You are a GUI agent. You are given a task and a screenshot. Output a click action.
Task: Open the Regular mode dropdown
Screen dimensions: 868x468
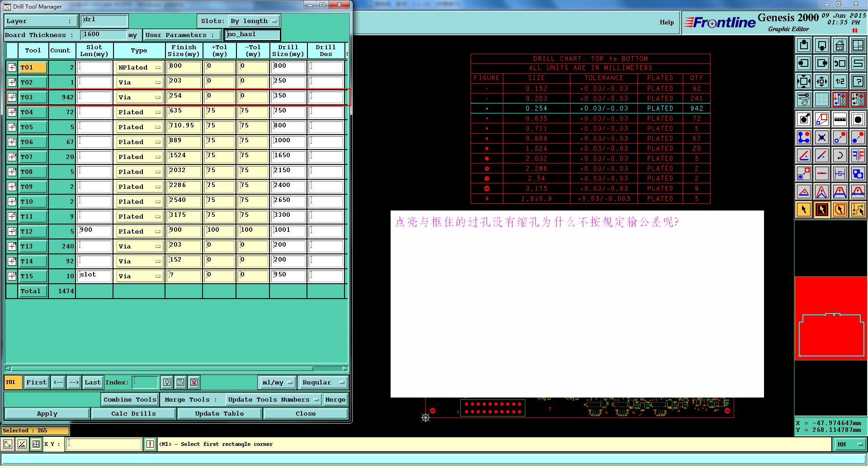point(323,383)
